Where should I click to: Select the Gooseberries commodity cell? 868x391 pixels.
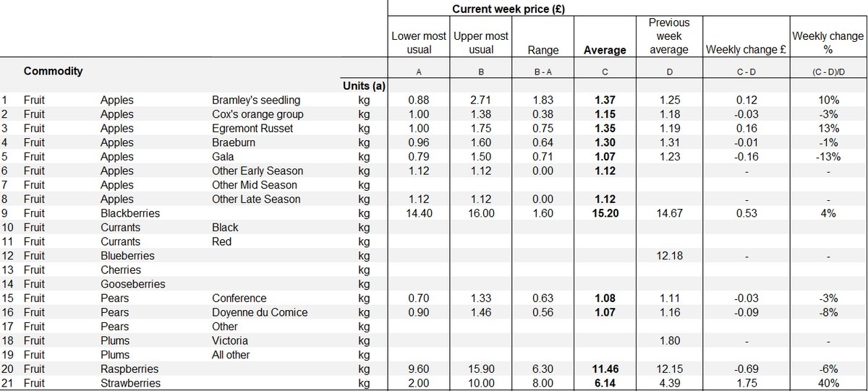coord(133,284)
